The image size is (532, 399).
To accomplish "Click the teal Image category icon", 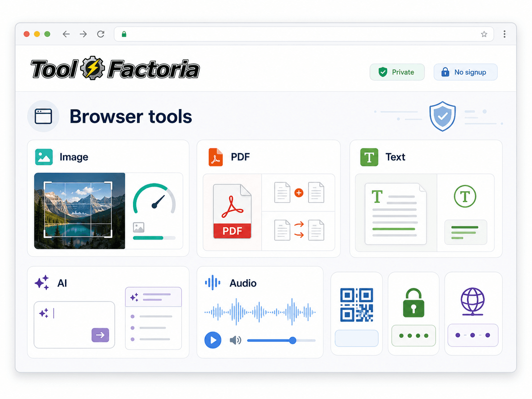I will (x=44, y=157).
